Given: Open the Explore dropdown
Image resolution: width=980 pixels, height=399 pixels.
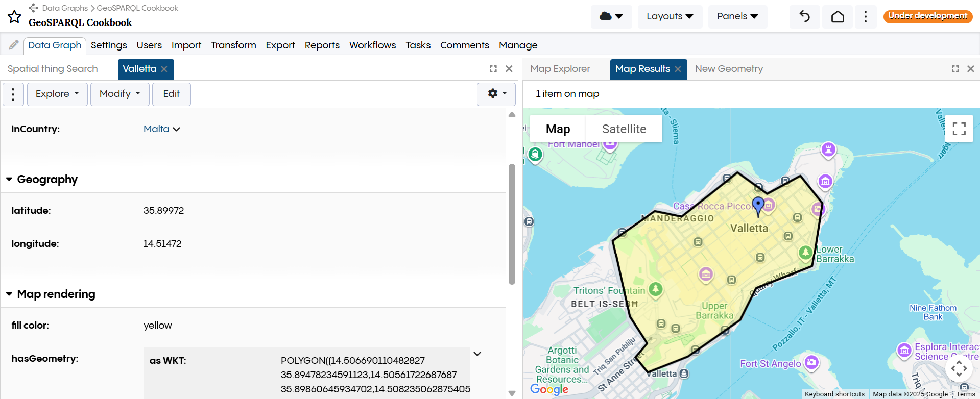Looking at the screenshot, I should pyautogui.click(x=57, y=94).
